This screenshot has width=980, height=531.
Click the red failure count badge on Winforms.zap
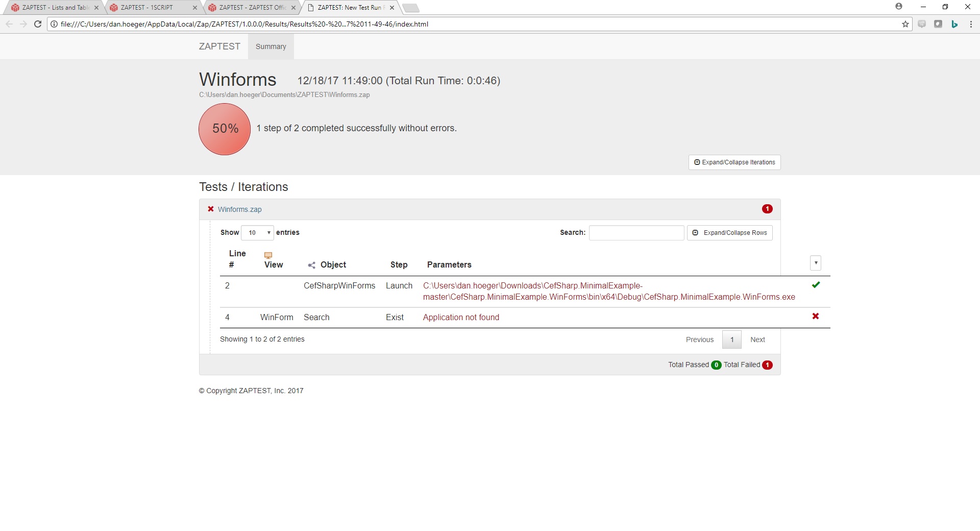click(x=767, y=209)
